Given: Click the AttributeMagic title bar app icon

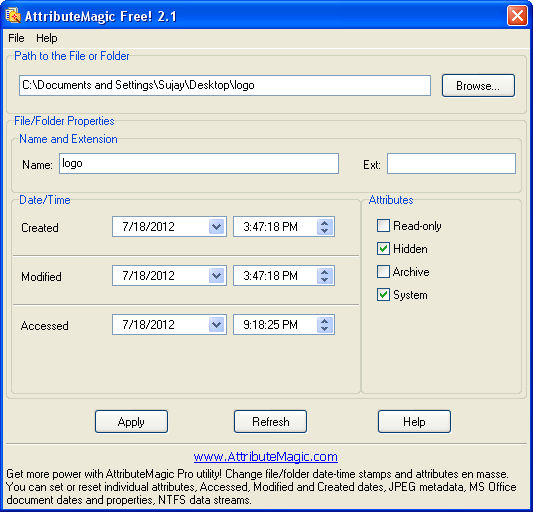Looking at the screenshot, I should (13, 16).
